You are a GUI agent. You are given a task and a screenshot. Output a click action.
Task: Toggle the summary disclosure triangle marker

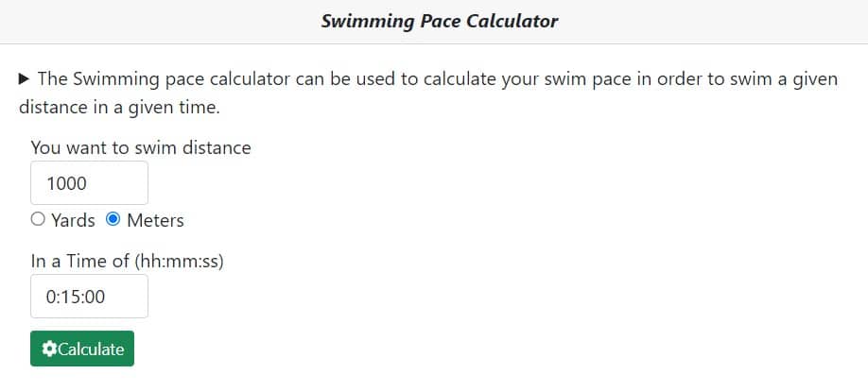point(24,79)
